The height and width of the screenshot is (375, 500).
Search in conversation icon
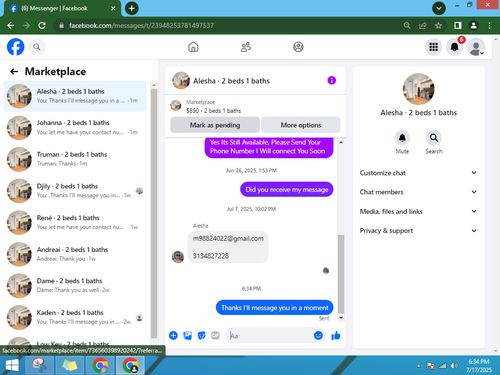coord(434,138)
